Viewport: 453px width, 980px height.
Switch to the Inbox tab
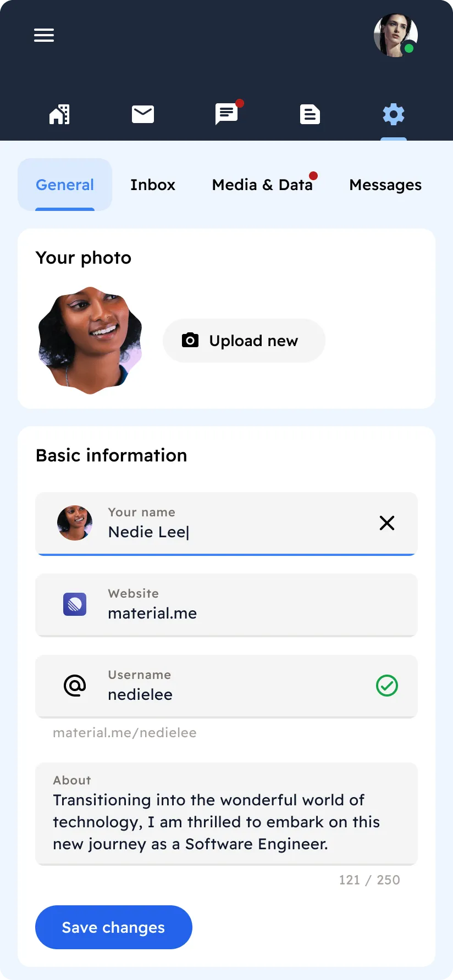pyautogui.click(x=153, y=185)
